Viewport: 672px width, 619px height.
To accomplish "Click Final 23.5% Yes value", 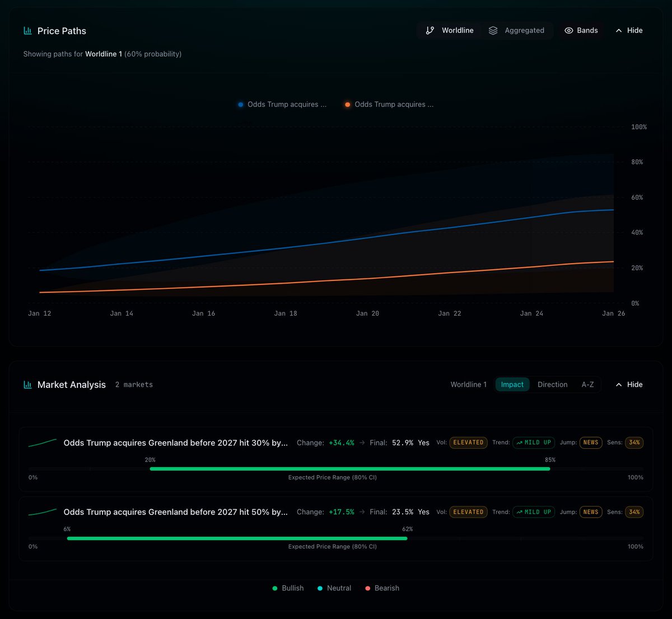I will pyautogui.click(x=410, y=512).
